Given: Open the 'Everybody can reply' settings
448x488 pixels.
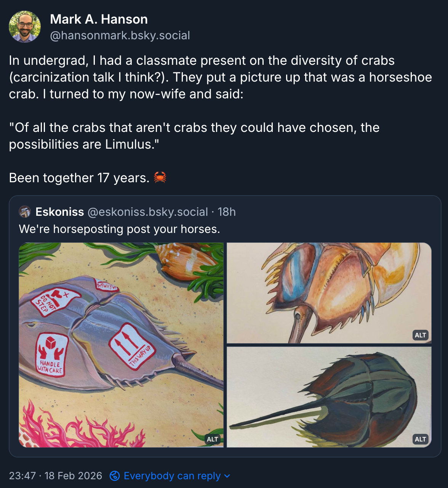Looking at the screenshot, I should [172, 476].
